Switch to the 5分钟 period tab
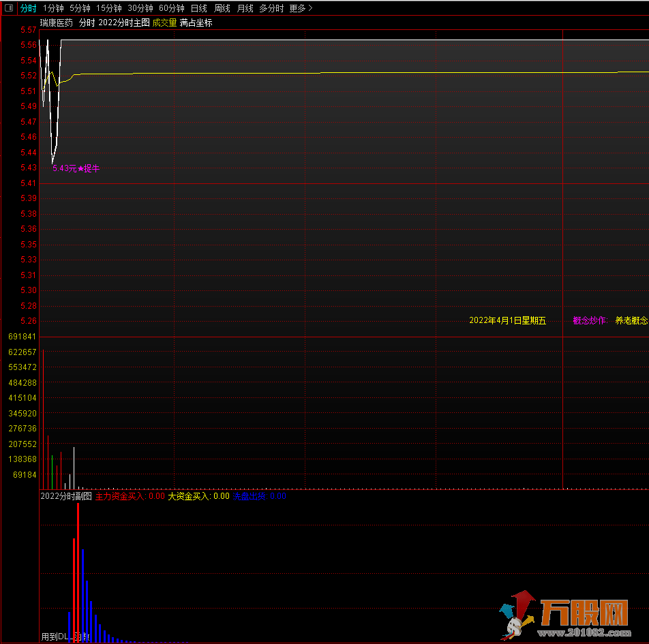The height and width of the screenshot is (644, 649). (80, 8)
